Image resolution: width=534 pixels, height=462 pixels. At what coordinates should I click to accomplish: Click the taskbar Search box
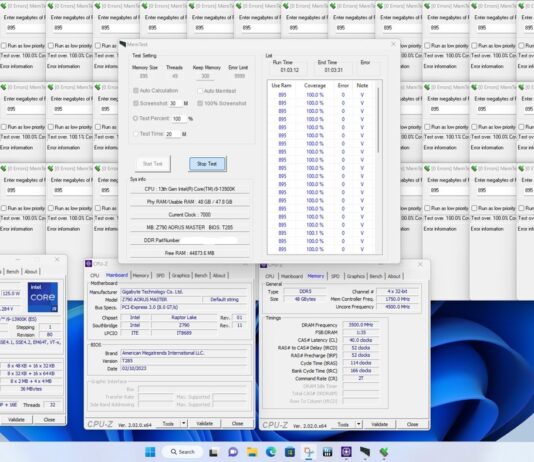183,452
